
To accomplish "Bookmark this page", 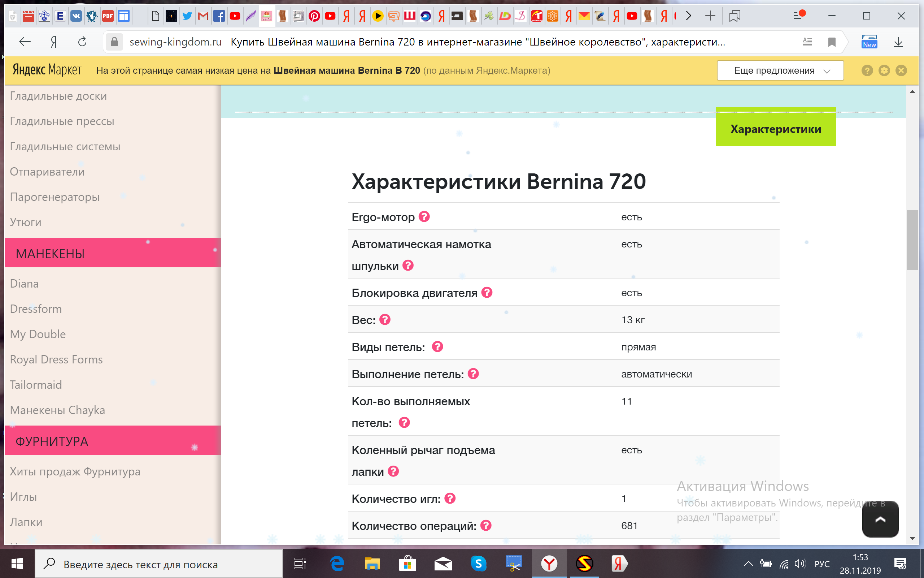I will pos(832,42).
